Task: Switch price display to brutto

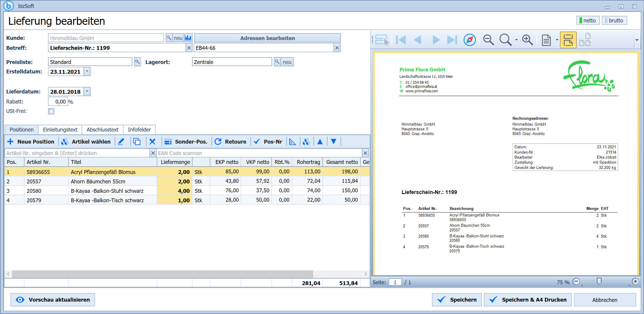Action: (614, 20)
